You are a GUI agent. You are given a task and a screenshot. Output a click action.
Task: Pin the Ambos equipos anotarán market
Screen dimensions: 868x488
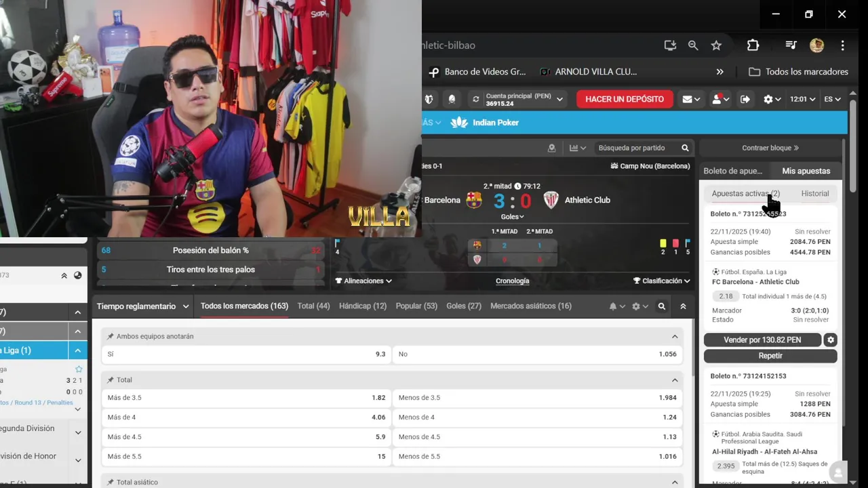[x=111, y=337]
